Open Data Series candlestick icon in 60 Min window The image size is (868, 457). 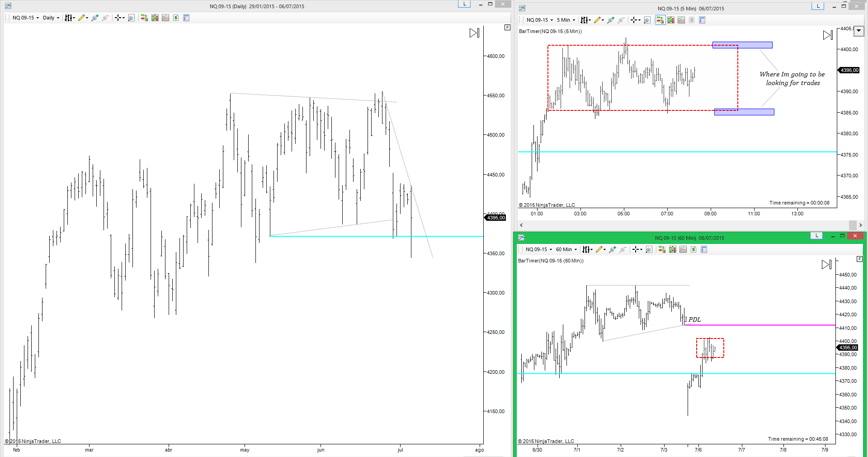tap(673, 249)
